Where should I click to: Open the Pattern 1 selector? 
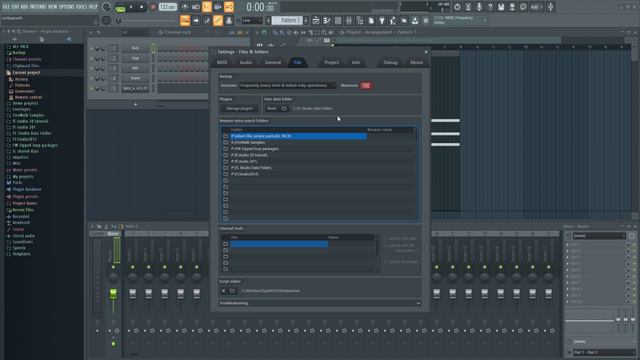pos(288,20)
